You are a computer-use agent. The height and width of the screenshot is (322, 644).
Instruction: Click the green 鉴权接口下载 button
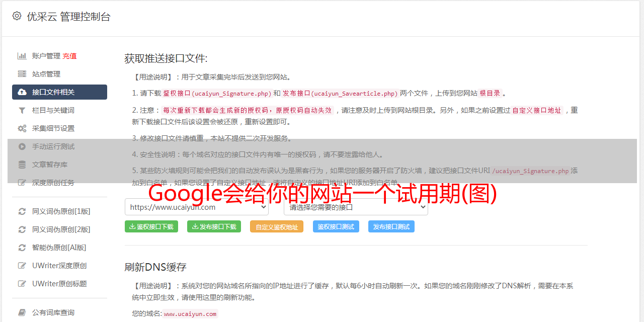click(x=151, y=226)
